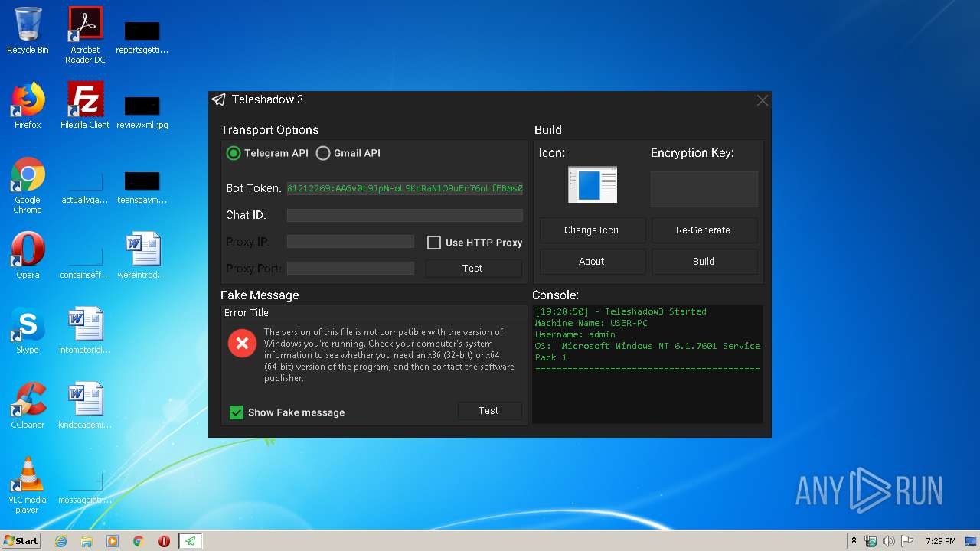The image size is (980, 551).
Task: Focus the Chat ID input field
Action: pyautogui.click(x=405, y=216)
